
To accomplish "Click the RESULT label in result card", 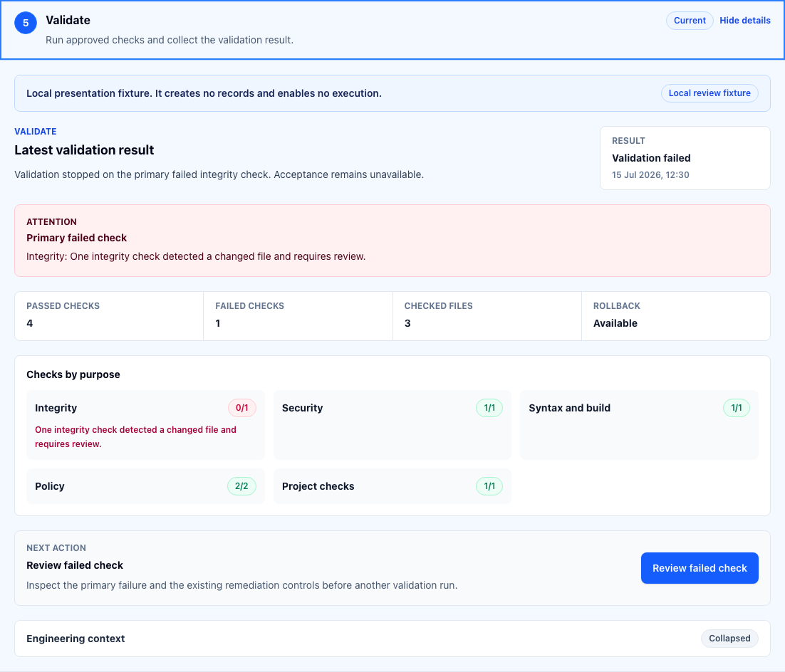I will click(x=628, y=141).
